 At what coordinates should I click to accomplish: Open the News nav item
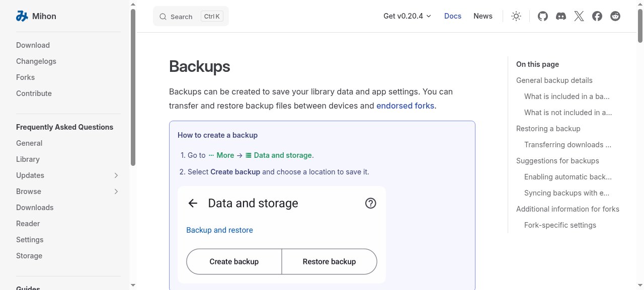click(483, 16)
